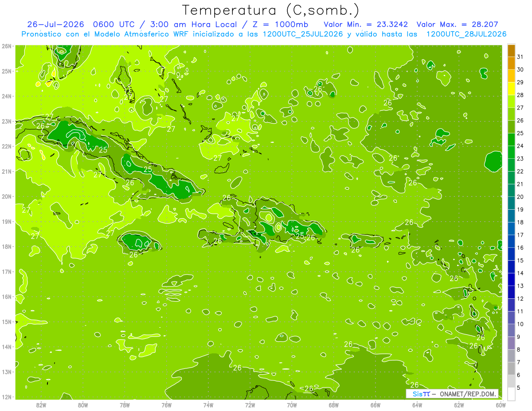Click the 76W longitude axis label
The height and width of the screenshot is (411, 532).
(166, 405)
